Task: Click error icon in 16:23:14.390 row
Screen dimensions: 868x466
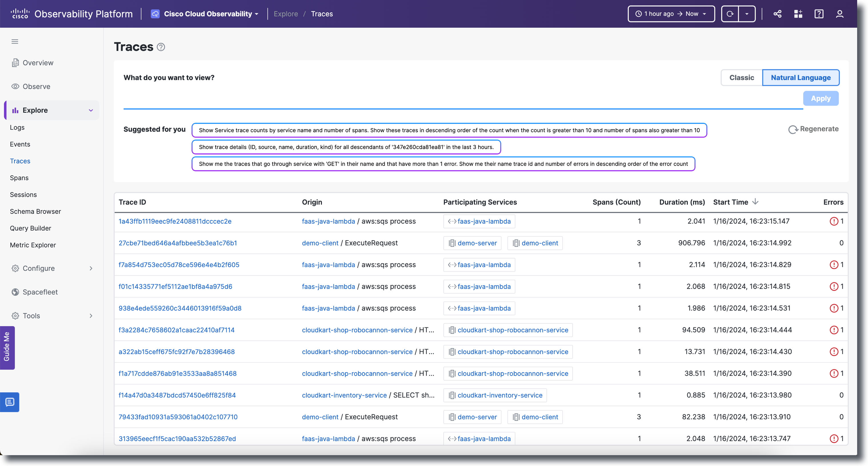Action: [834, 373]
